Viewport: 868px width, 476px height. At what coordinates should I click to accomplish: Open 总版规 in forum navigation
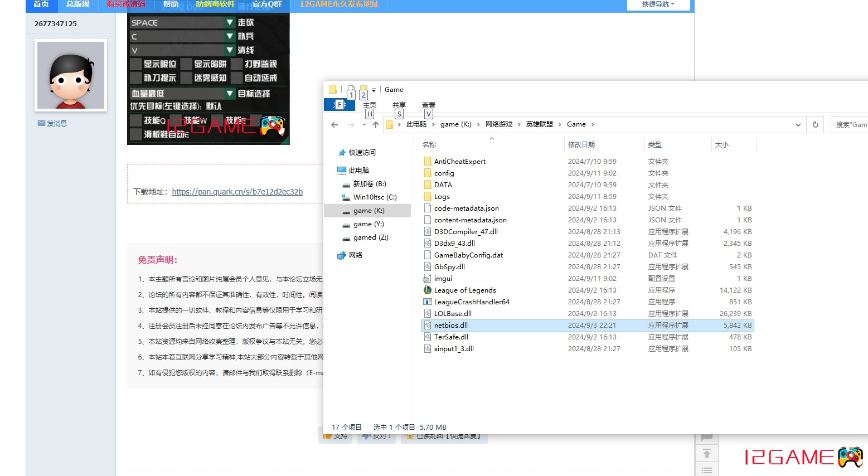point(78,4)
